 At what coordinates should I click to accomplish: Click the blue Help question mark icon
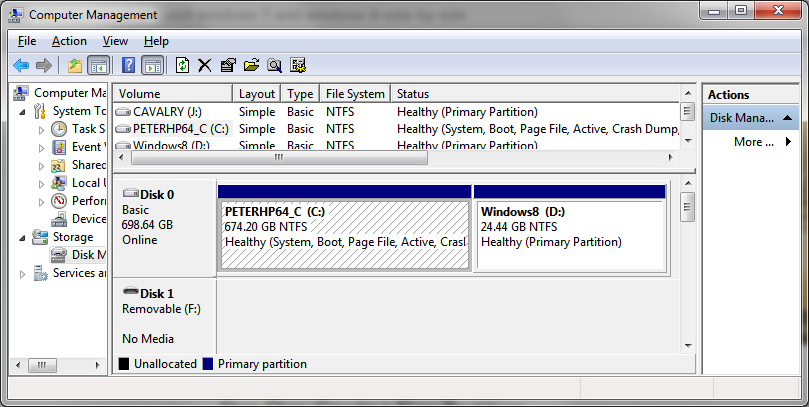[x=128, y=66]
